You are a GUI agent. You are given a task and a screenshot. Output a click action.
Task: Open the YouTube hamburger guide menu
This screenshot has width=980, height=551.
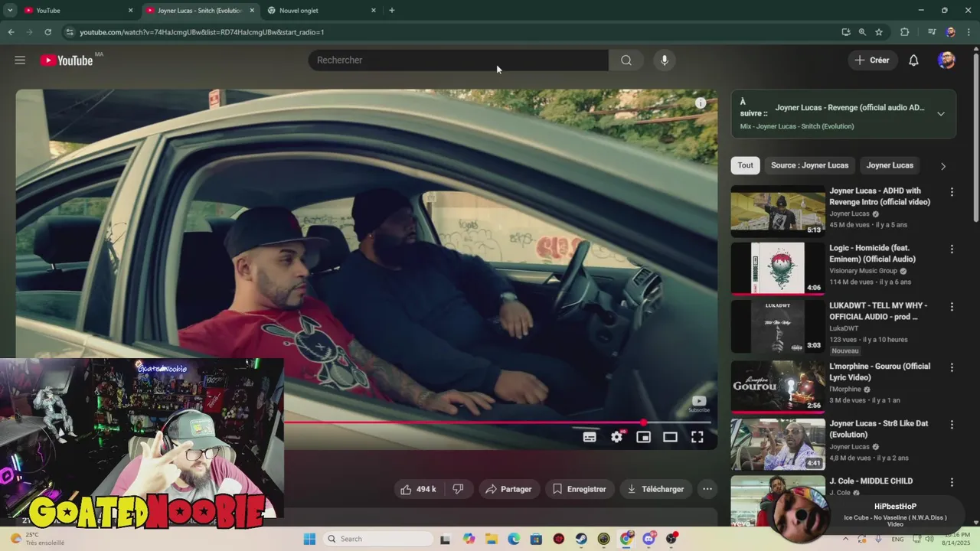coord(20,60)
